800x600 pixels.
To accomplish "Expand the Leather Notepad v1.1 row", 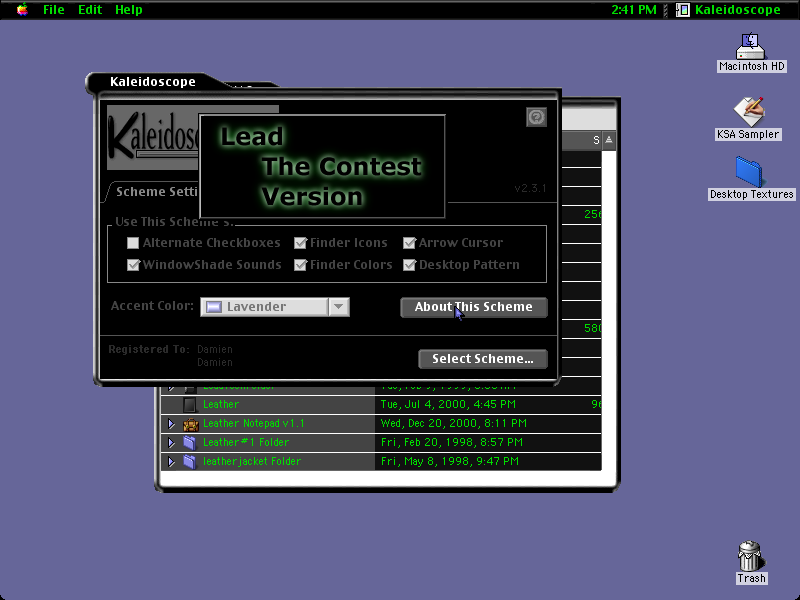I will pos(171,423).
